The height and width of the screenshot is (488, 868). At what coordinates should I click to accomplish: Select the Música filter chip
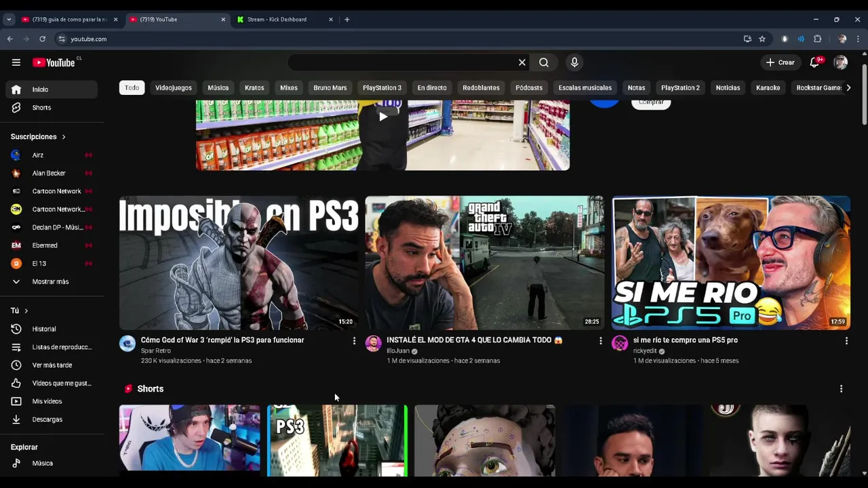(x=218, y=87)
